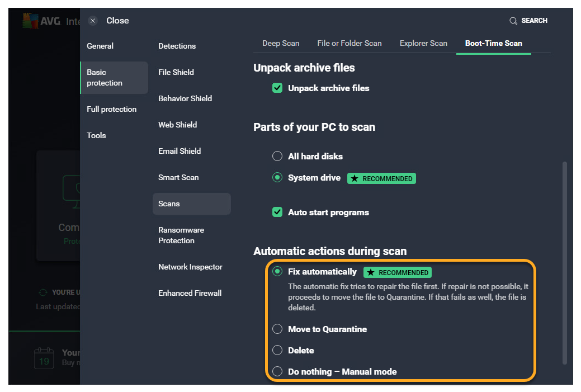Click the AVG logo icon
The image size is (581, 392).
point(30,21)
